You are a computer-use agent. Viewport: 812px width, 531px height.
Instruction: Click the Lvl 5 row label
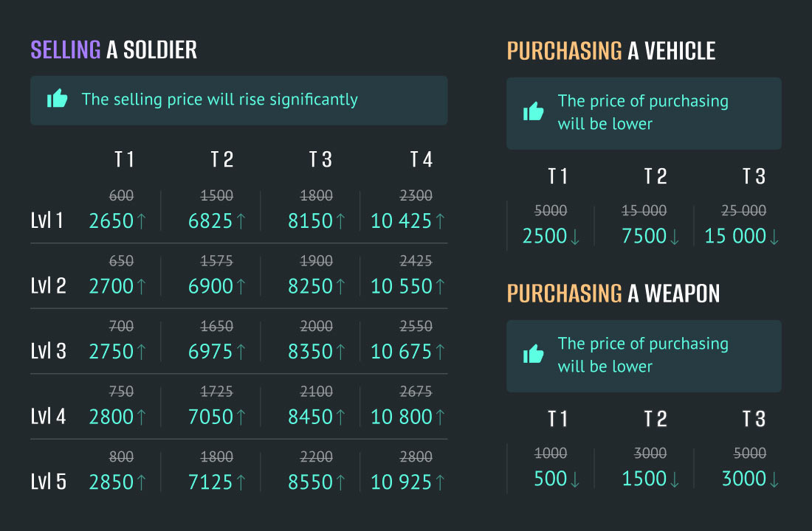pos(48,482)
